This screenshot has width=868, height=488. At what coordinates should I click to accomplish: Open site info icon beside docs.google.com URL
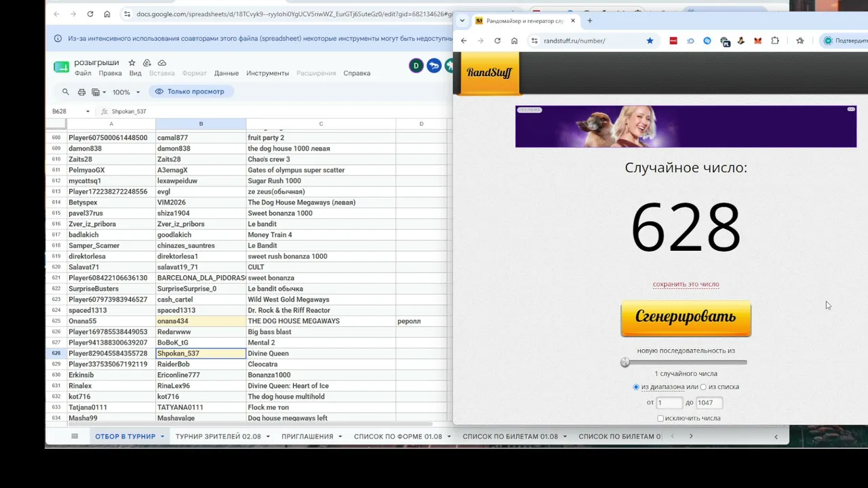click(127, 14)
